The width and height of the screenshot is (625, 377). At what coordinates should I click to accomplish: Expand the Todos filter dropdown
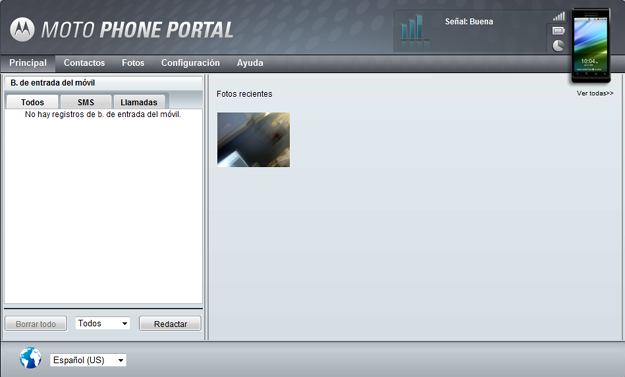(x=102, y=323)
